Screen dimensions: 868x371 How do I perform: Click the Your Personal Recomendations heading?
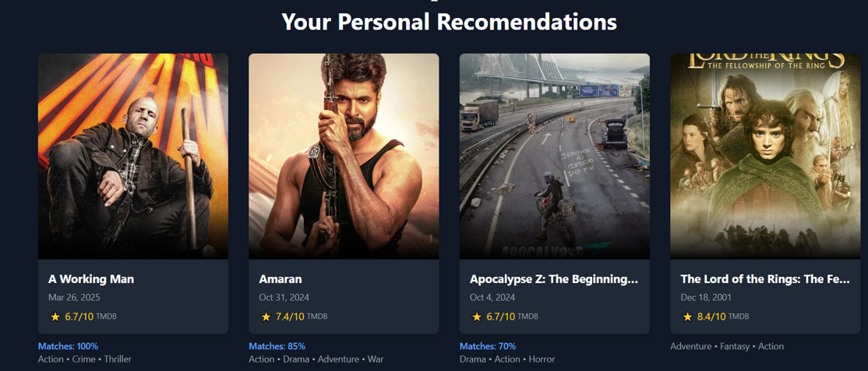(x=449, y=22)
